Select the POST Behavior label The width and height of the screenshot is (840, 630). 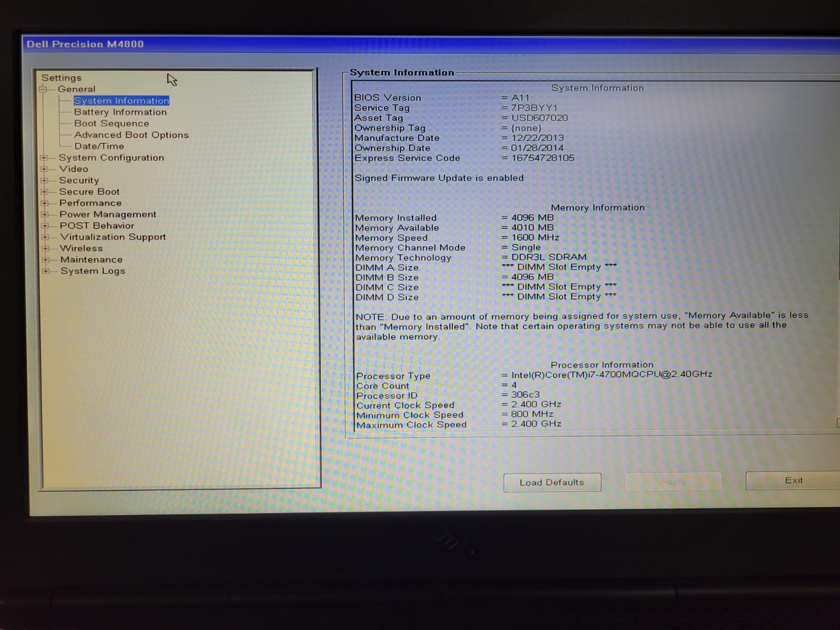[x=97, y=226]
